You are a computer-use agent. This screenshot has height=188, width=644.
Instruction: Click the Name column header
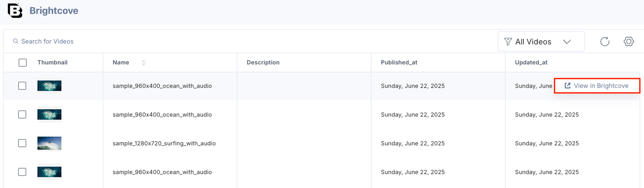(x=121, y=62)
